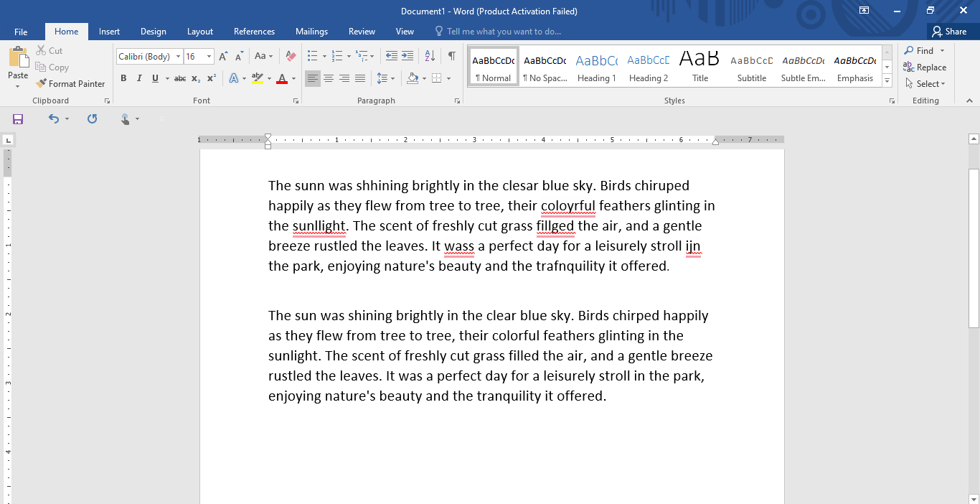The height and width of the screenshot is (504, 980).
Task: Increase font size with the grow font icon
Action: 223,56
